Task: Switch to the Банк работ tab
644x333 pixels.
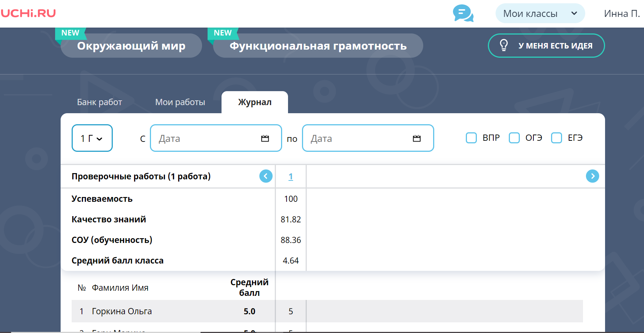Action: pos(100,102)
